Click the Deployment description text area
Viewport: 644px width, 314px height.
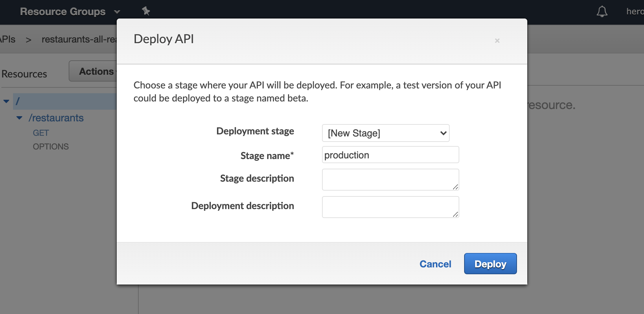(390, 207)
